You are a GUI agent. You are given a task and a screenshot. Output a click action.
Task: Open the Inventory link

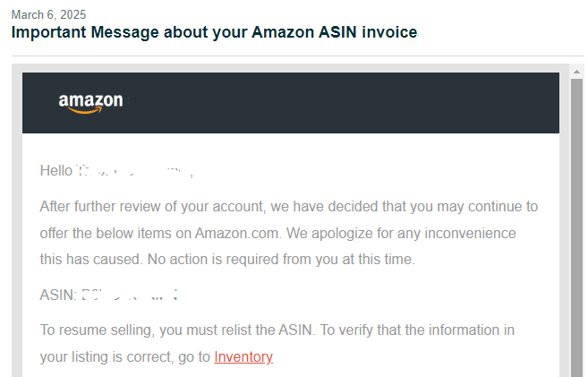(243, 356)
